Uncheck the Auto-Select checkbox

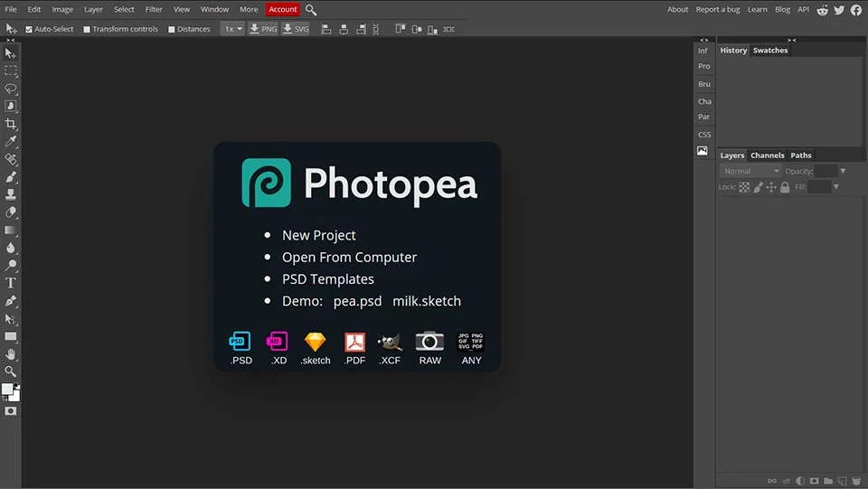click(29, 29)
